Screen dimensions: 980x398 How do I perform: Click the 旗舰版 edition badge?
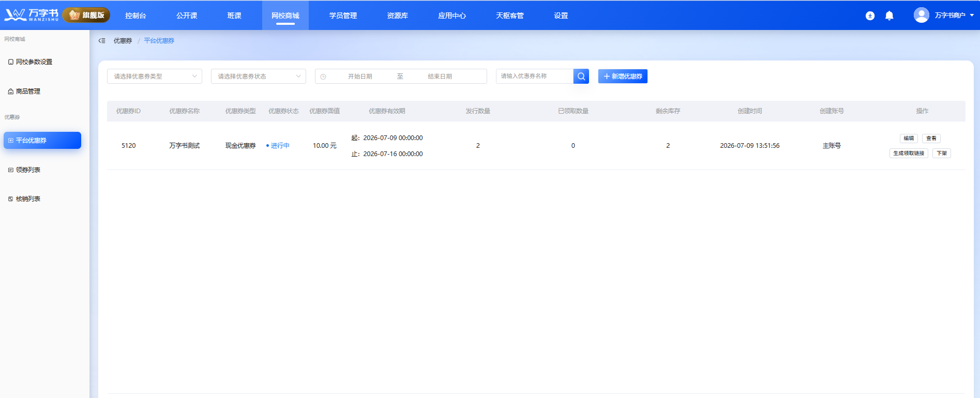pyautogui.click(x=86, y=15)
